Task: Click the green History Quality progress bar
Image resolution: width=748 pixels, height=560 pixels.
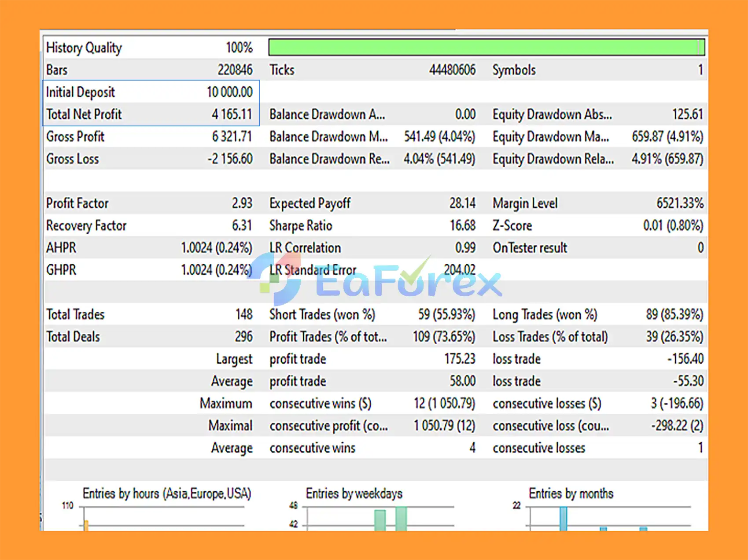Action: point(486,47)
